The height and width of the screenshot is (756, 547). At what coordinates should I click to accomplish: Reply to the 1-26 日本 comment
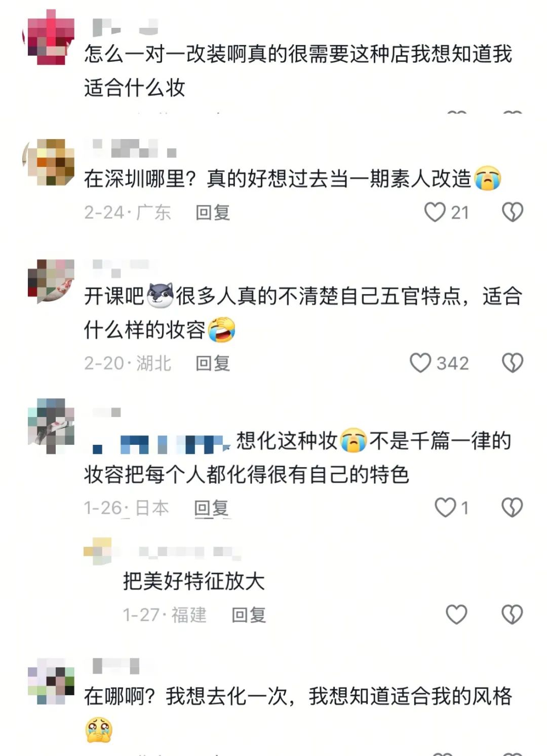click(x=212, y=508)
